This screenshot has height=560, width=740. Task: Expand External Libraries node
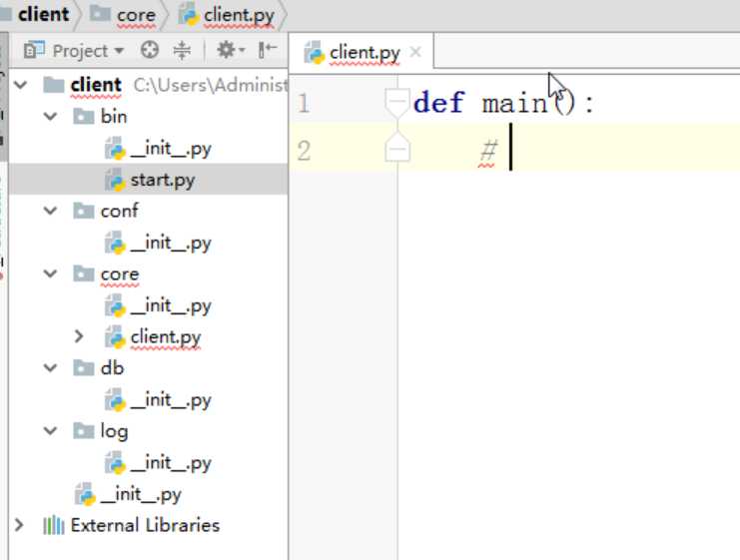click(x=19, y=525)
